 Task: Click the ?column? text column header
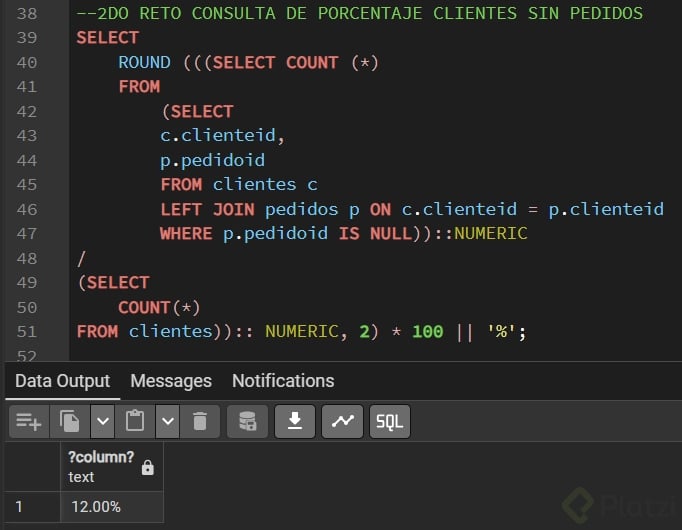112,467
